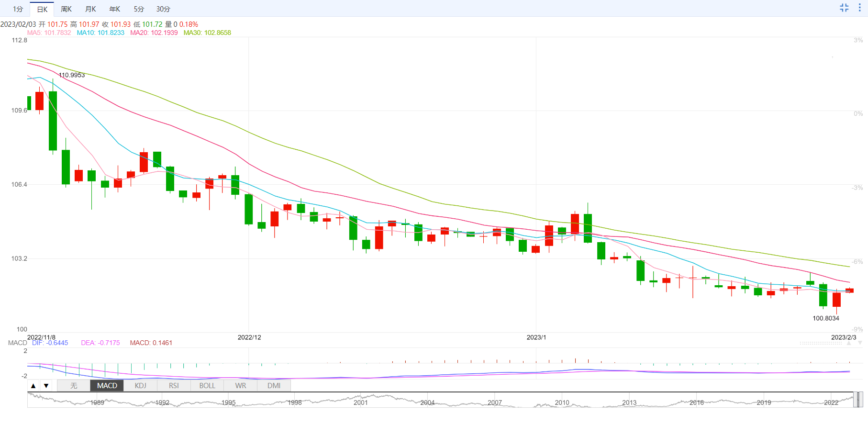Click the 0.18% change value in header
Screen dimensions: 868x425
(x=189, y=24)
